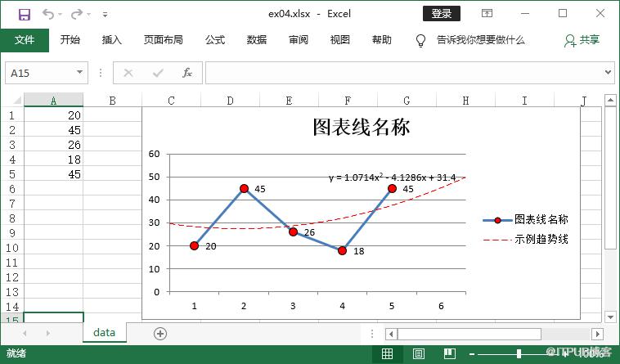Switch to the 插入 ribbon tab
This screenshot has width=620, height=364.
pyautogui.click(x=111, y=40)
